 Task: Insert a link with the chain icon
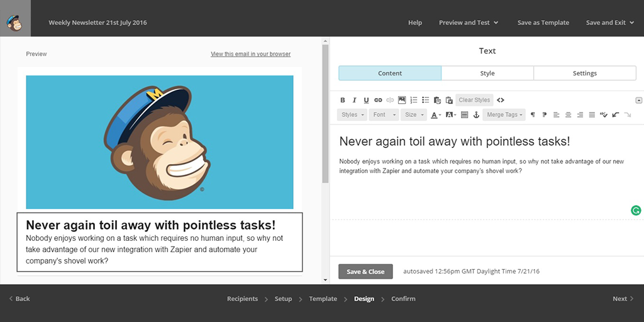(378, 100)
